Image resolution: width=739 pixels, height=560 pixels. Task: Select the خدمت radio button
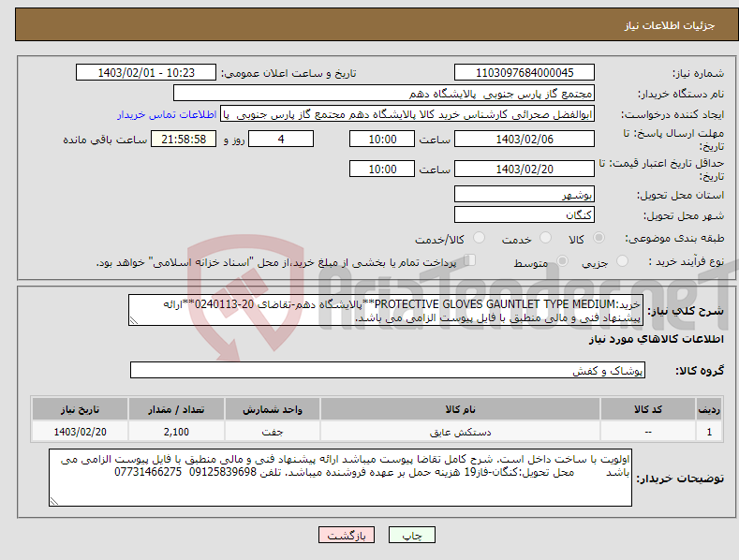pyautogui.click(x=545, y=238)
